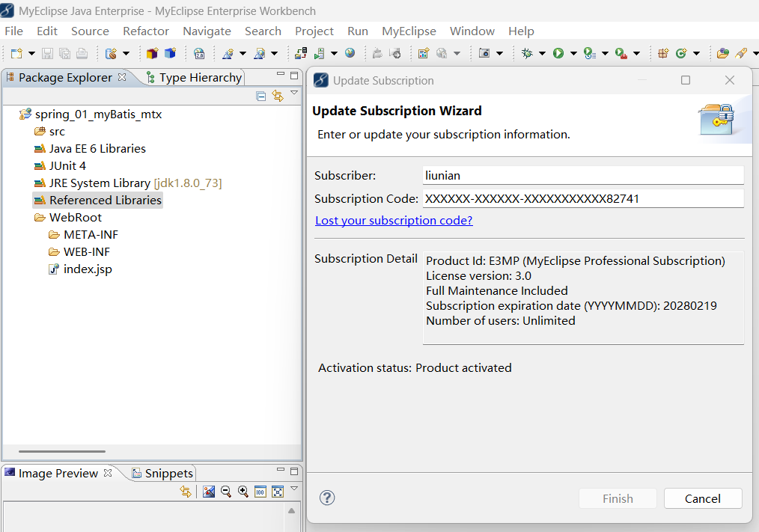
Task: Click the Save All toolbar icon
Action: click(x=64, y=53)
